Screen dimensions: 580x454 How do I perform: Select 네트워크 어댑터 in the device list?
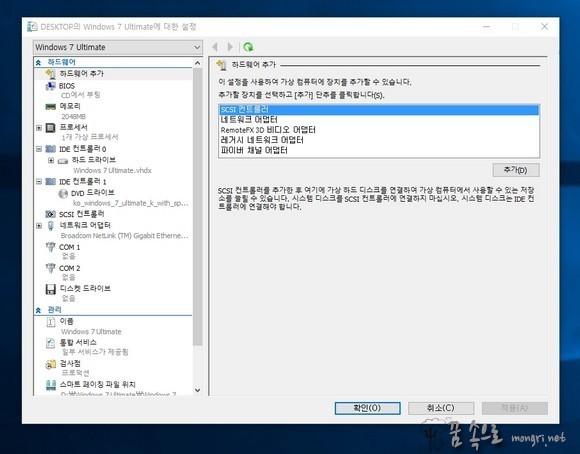(379, 120)
